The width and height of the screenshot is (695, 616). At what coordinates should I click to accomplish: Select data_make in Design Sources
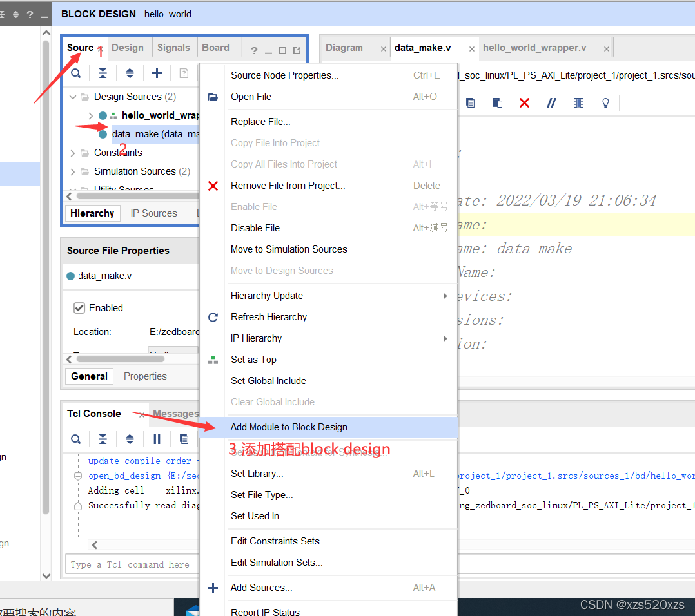pos(155,134)
